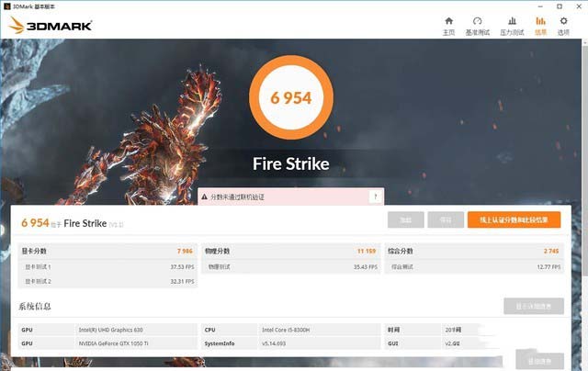
Task: Click the physics score value 11 159
Action: tap(367, 251)
